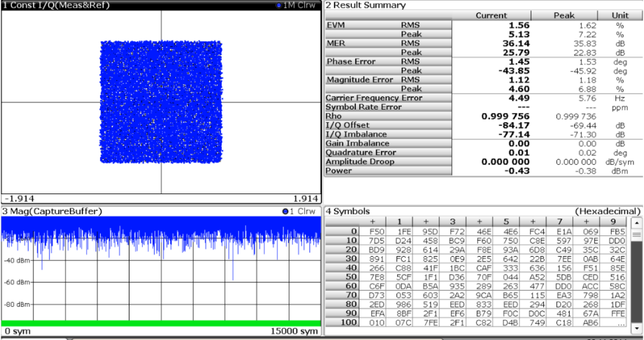Click the Hexadecimal label in Symbols window
This screenshot has width=644, height=340.
click(608, 211)
